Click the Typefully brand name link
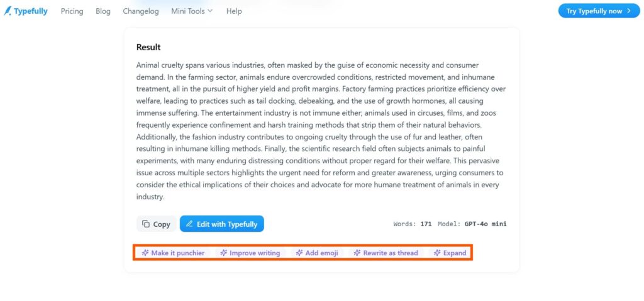The image size is (644, 301). point(31,11)
